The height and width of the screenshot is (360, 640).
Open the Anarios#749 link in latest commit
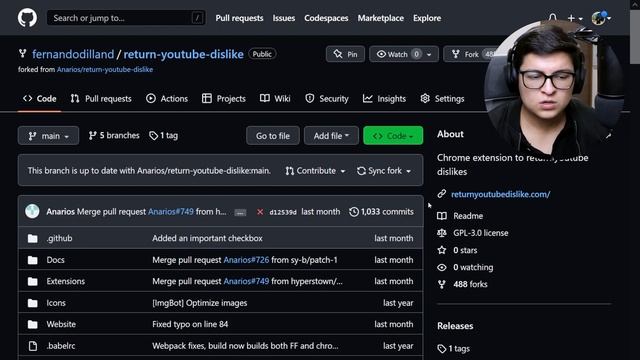click(x=171, y=211)
